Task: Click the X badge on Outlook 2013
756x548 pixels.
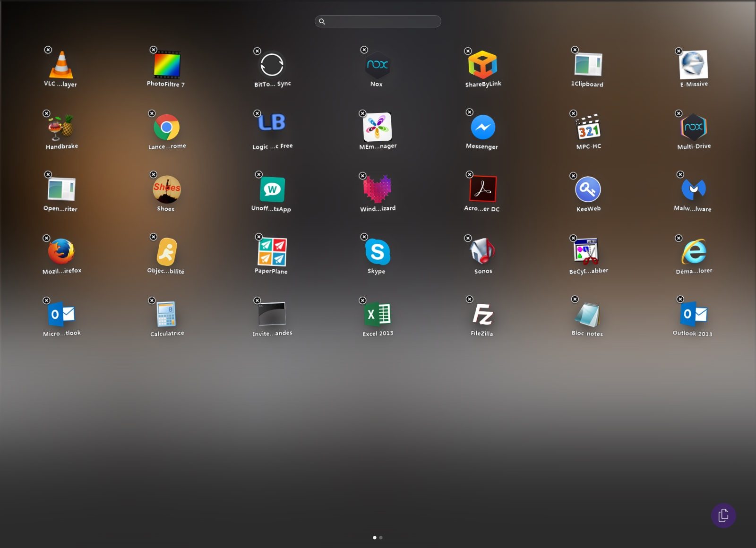Action: point(680,299)
